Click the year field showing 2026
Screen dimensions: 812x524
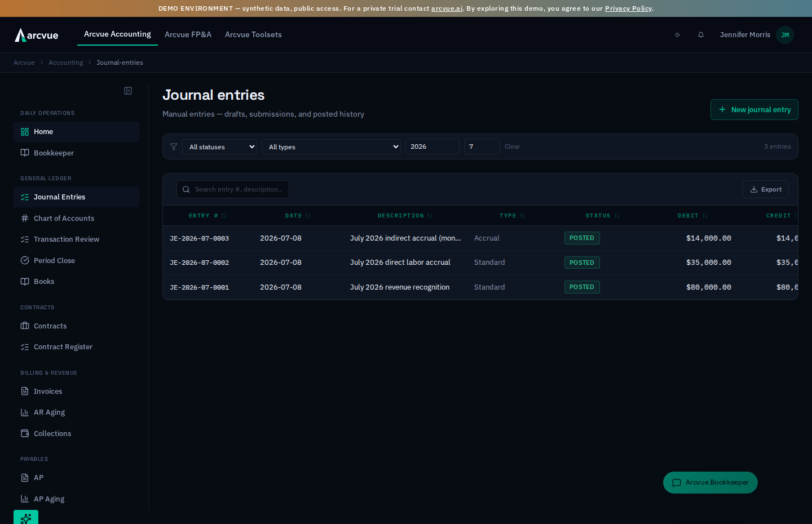tap(433, 146)
